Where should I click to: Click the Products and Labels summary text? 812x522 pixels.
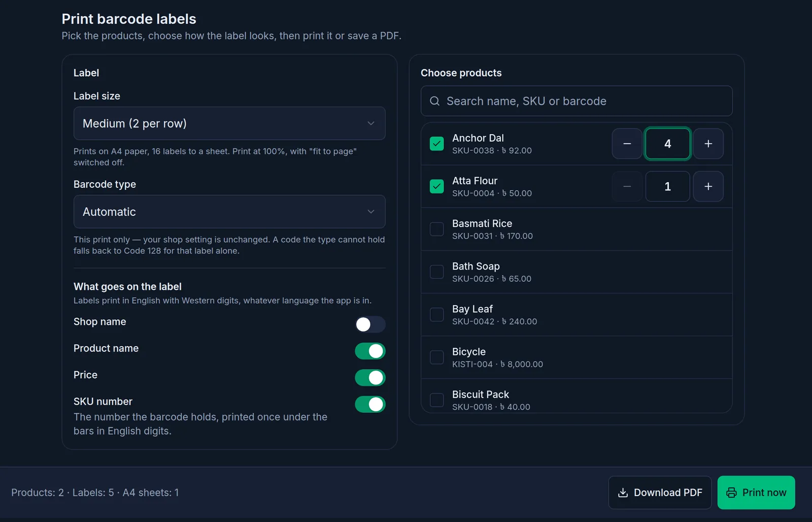[x=95, y=493]
